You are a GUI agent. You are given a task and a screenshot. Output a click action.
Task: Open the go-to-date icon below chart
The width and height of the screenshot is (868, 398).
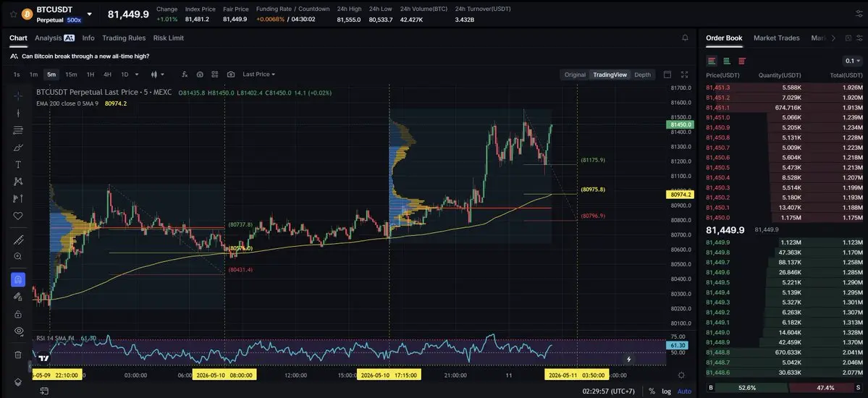point(45,391)
